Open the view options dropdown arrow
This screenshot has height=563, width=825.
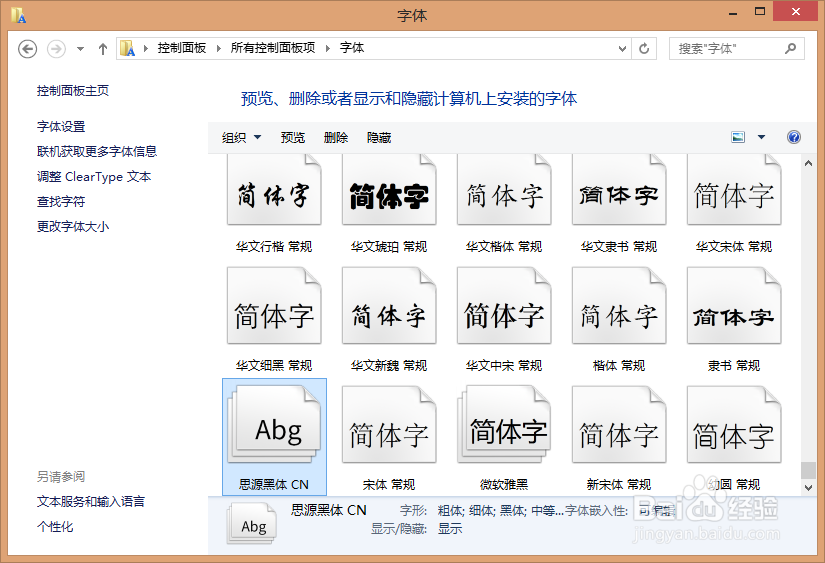(x=761, y=137)
